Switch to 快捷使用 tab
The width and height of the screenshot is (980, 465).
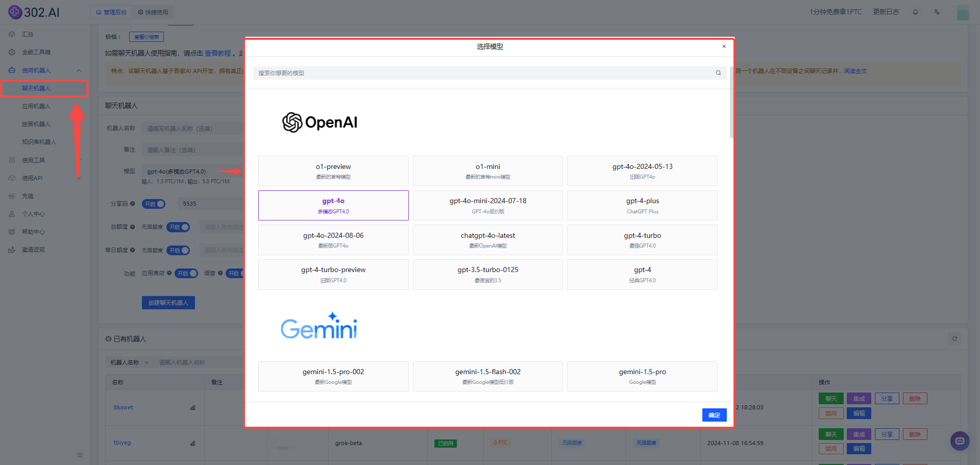(153, 12)
